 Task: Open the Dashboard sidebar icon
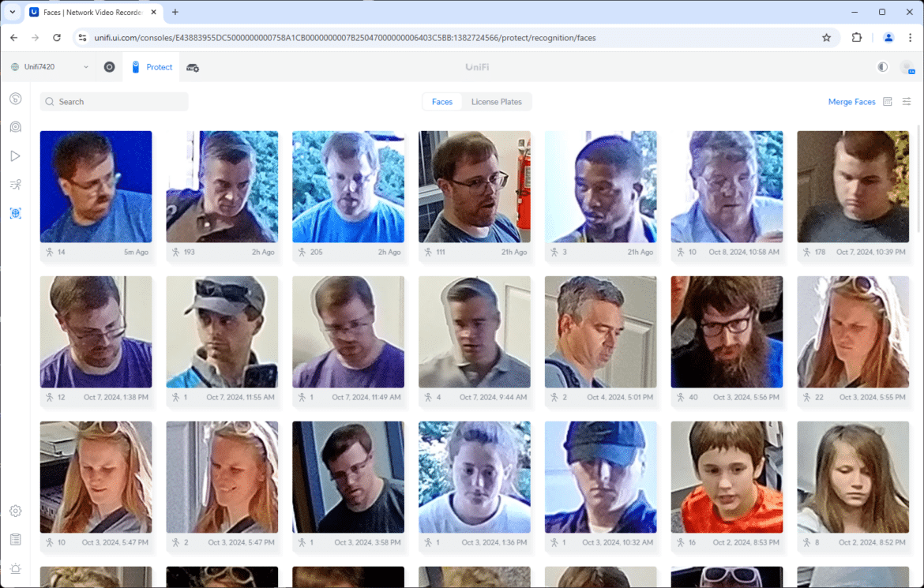[16, 99]
